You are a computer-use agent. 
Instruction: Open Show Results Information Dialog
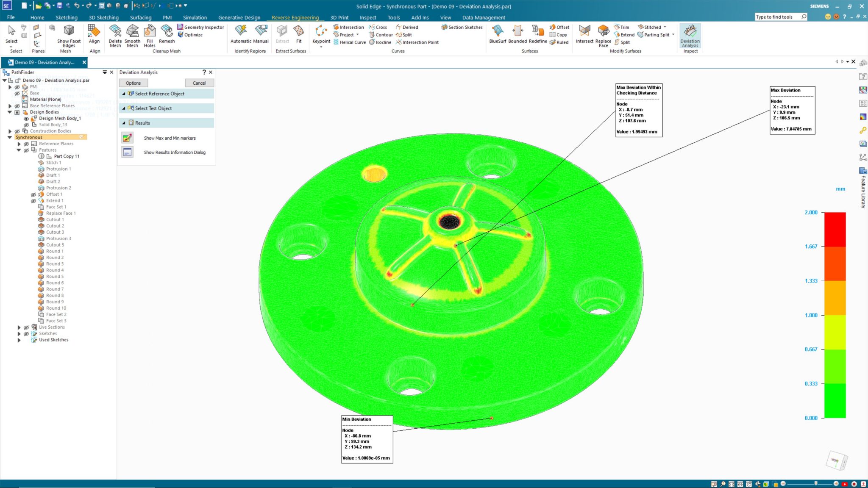[128, 152]
